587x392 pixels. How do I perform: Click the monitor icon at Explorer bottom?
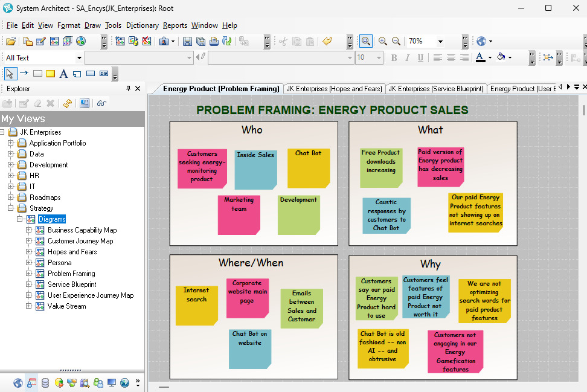point(112,383)
